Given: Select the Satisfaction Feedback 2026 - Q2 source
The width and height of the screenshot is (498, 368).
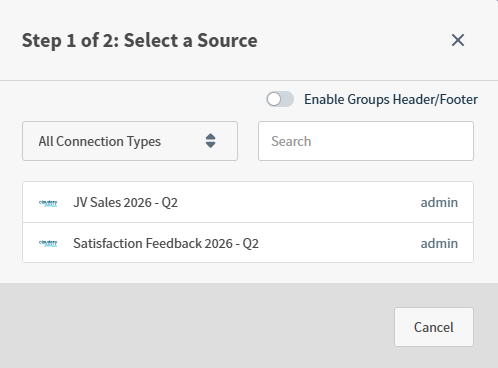Looking at the screenshot, I should (x=248, y=243).
